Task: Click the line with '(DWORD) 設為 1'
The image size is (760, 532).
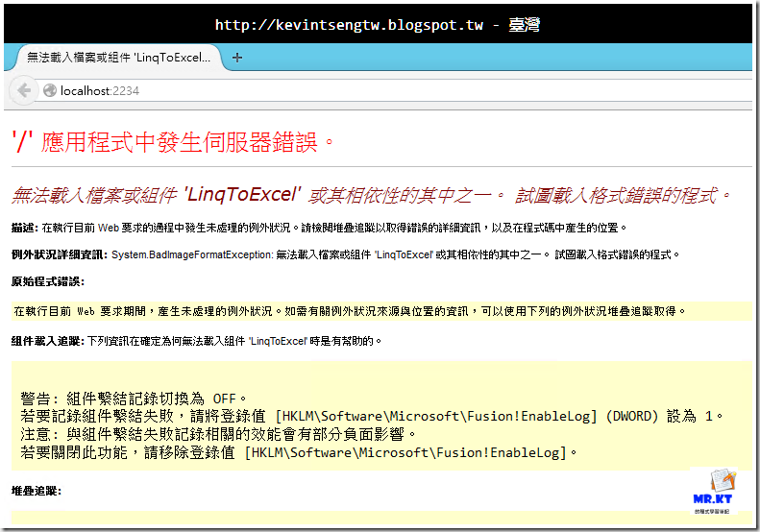Action: point(371,416)
